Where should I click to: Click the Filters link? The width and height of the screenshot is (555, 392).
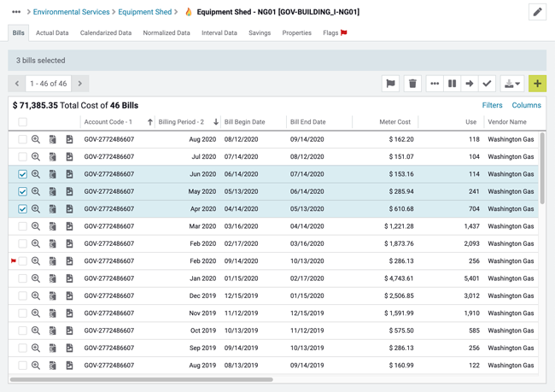492,105
